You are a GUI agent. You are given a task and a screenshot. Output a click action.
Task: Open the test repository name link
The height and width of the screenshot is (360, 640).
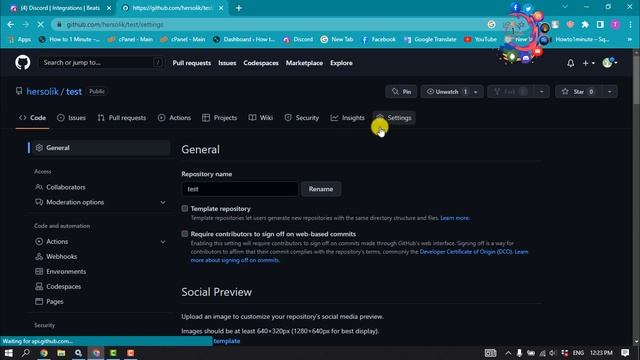(x=74, y=92)
